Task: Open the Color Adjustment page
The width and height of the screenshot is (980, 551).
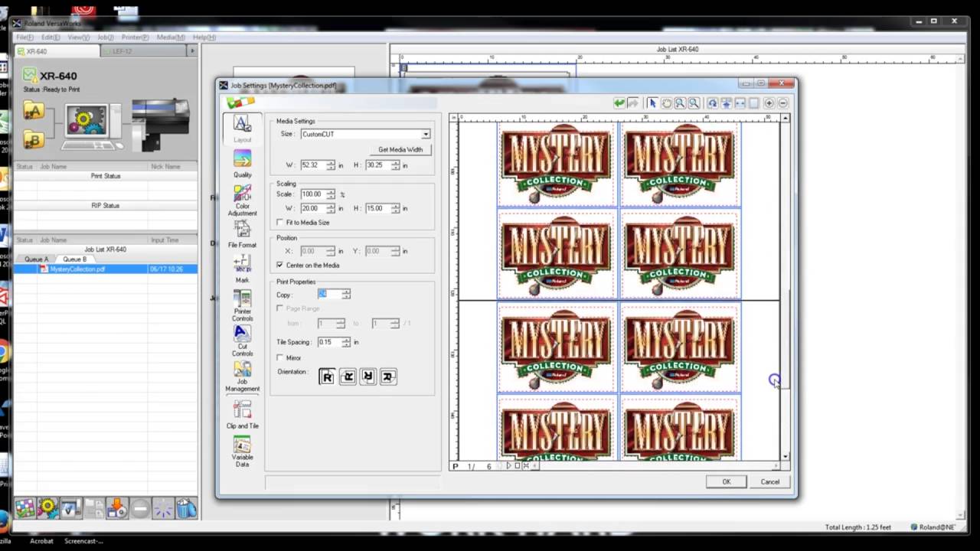Action: (x=242, y=201)
